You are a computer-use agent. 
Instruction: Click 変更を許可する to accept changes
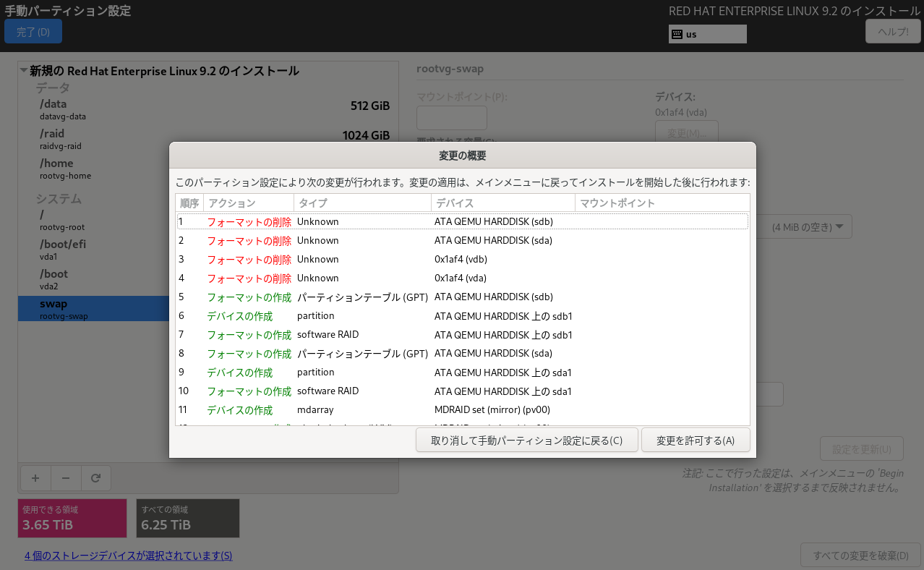[695, 439]
